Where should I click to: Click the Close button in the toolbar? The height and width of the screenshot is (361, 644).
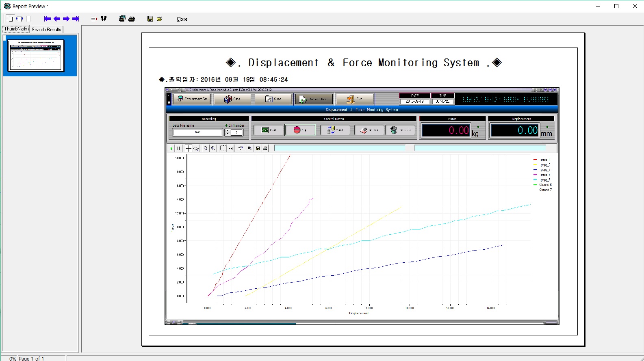point(182,19)
